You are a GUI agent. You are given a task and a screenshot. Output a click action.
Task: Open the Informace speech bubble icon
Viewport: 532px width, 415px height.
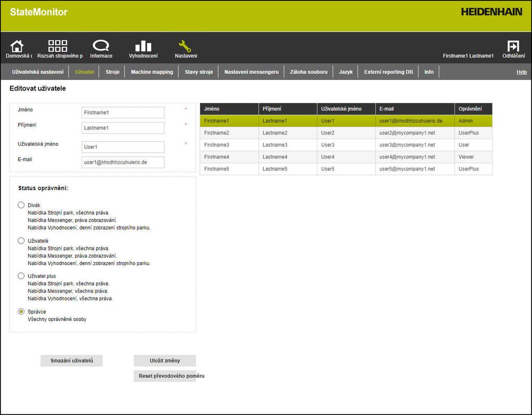101,46
